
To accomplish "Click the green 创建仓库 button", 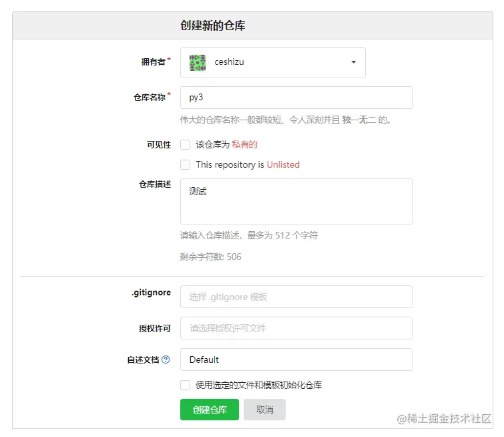I will (x=210, y=410).
